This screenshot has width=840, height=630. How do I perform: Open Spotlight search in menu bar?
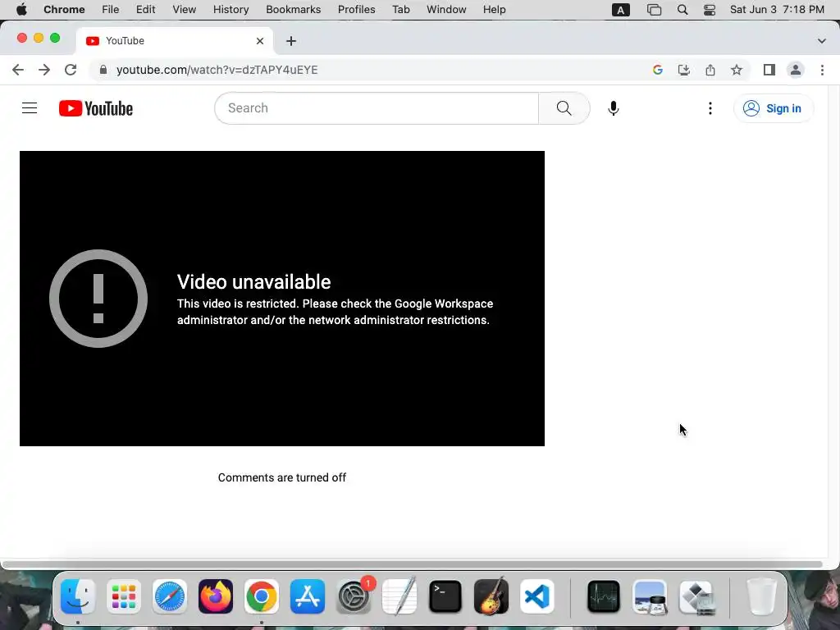[x=682, y=10]
